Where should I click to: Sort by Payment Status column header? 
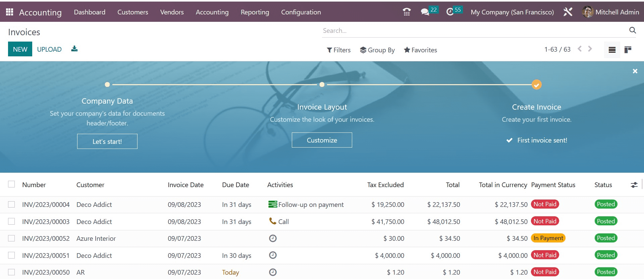tap(553, 185)
